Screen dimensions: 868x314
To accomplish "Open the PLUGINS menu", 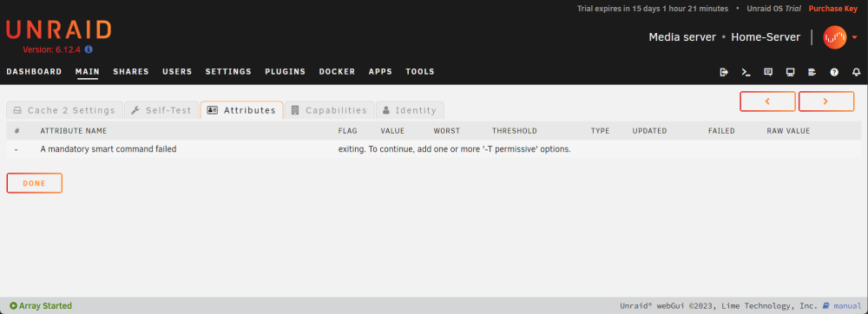I will (x=285, y=72).
